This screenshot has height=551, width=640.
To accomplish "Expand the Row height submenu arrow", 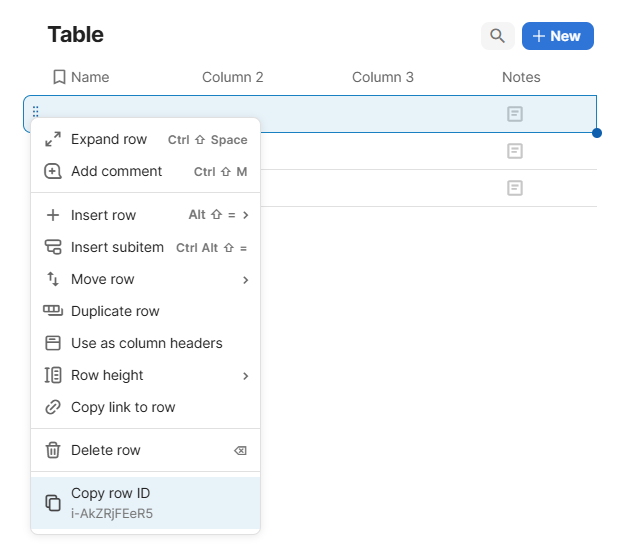I will click(x=245, y=376).
